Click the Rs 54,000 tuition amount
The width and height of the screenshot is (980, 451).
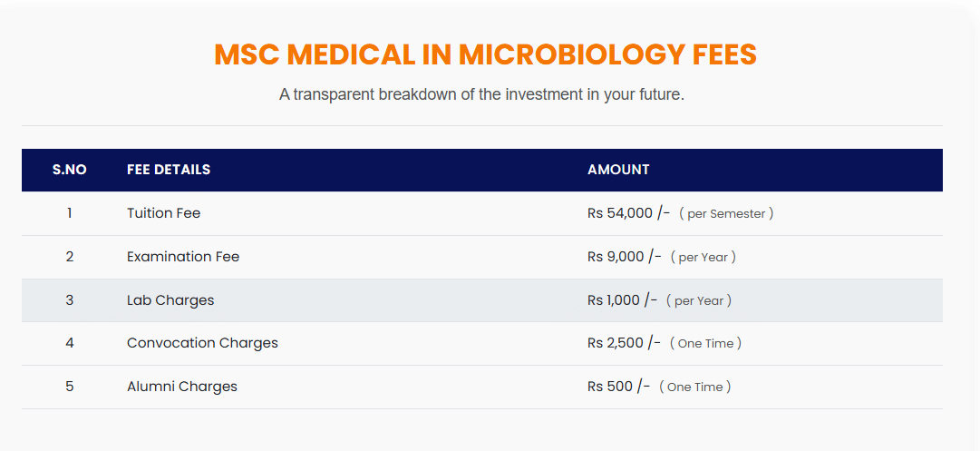coord(628,213)
